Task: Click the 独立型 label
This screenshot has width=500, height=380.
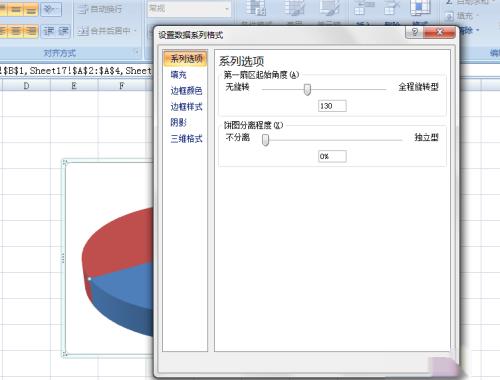Action: point(426,137)
